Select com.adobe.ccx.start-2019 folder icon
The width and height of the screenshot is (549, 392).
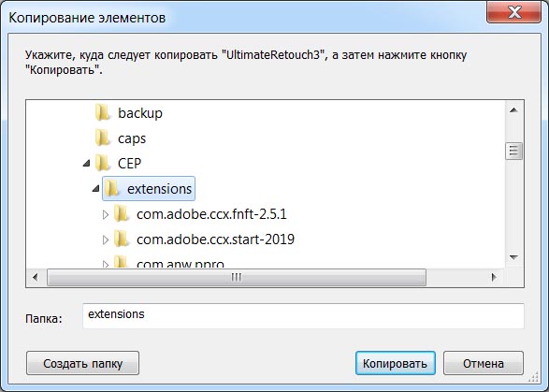122,240
